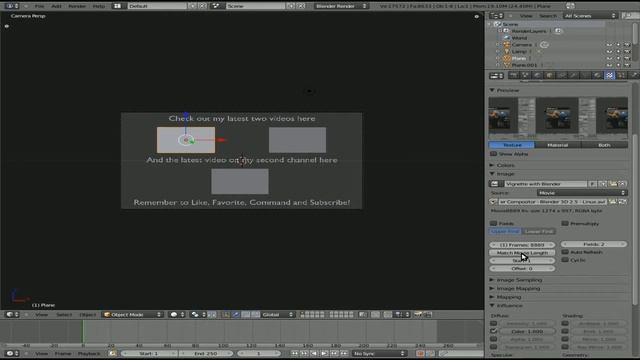Click play reverse button in timeline
The width and height of the screenshot is (640, 360).
pyautogui.click(x=314, y=353)
